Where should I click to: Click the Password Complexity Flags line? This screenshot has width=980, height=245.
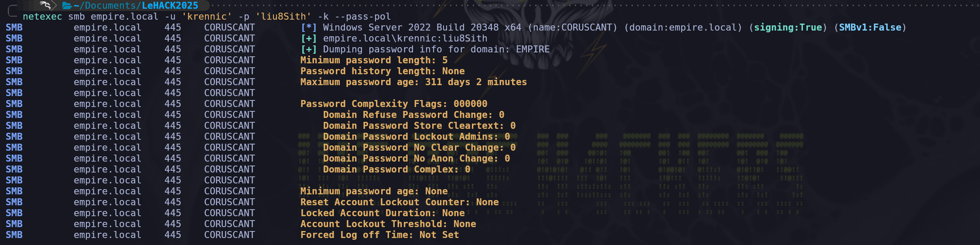click(x=393, y=104)
